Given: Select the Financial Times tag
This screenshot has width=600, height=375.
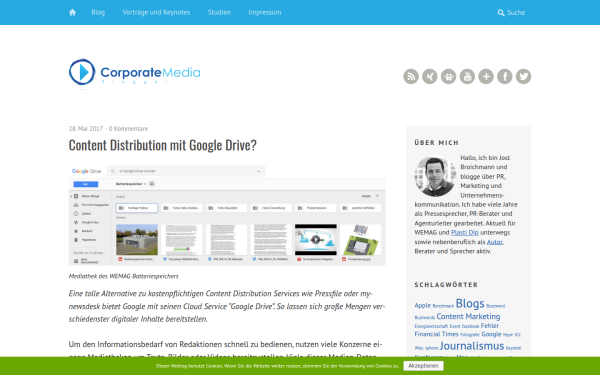Looking at the screenshot, I should (x=436, y=334).
